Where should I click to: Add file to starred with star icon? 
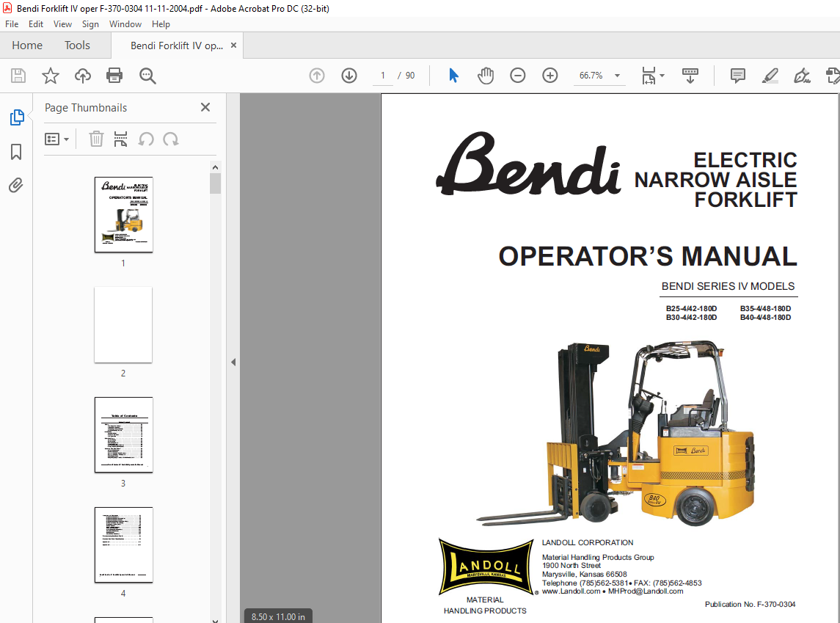coord(51,76)
